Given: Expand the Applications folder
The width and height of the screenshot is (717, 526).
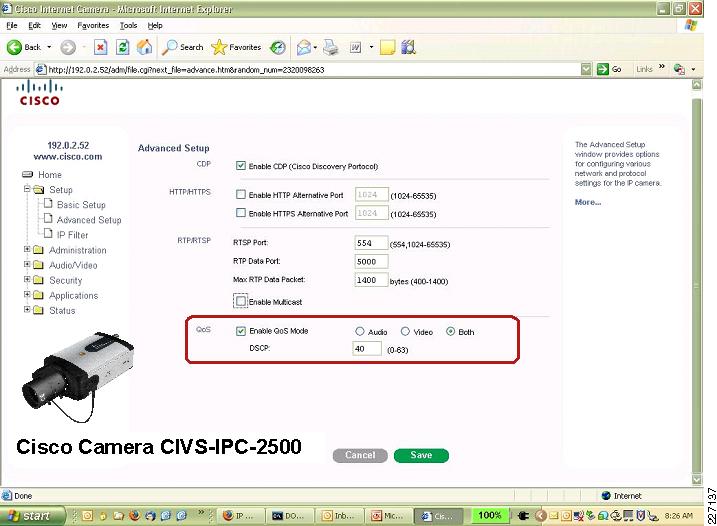Looking at the screenshot, I should pyautogui.click(x=27, y=295).
